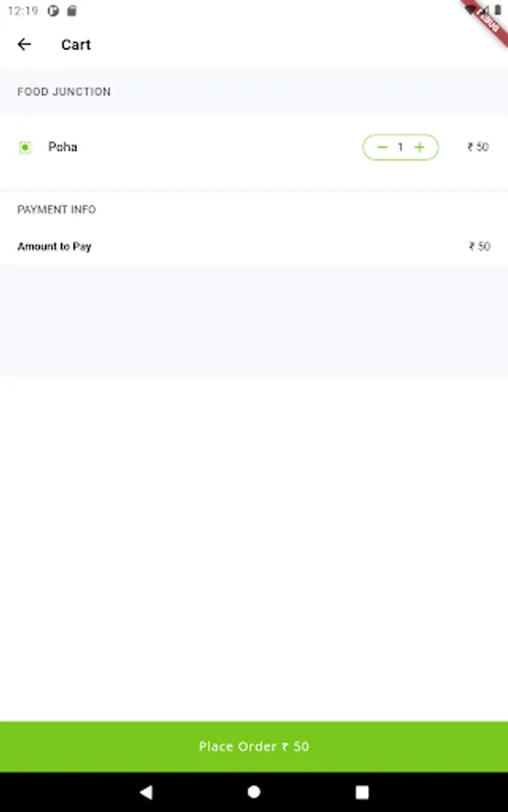Screen dimensions: 508x812
Task: Tap the status bar clock
Action: [23, 11]
